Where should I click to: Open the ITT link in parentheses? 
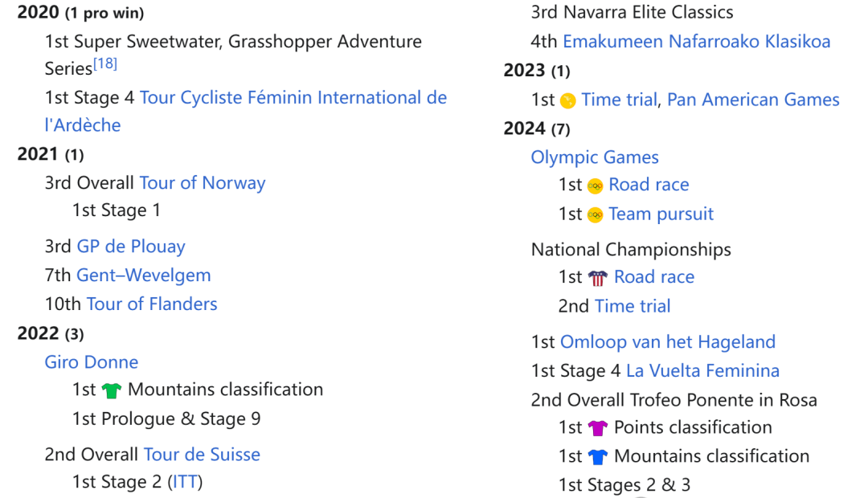coord(186,482)
